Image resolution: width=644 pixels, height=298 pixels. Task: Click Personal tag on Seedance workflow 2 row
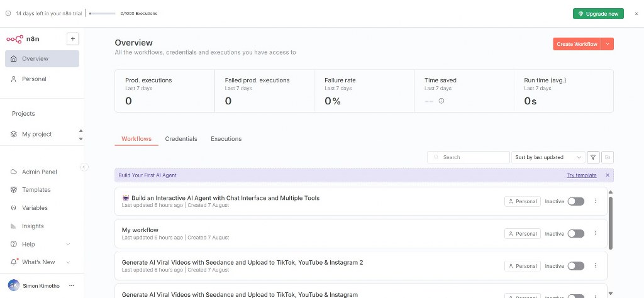(523, 266)
